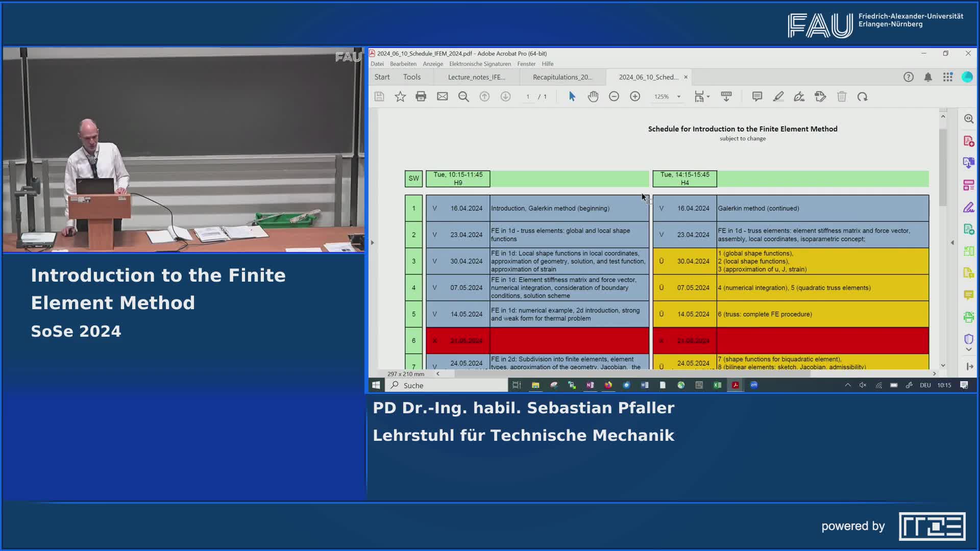Switch to the Lecture_notes_IFE tab

tap(476, 77)
